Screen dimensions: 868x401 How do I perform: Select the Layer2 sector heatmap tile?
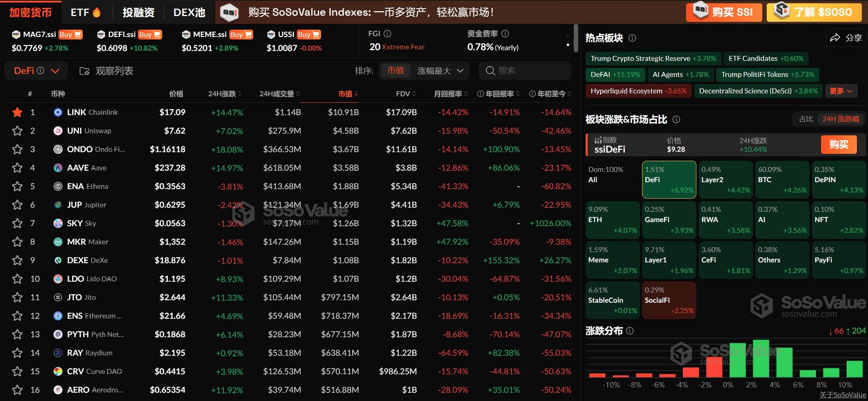pos(726,180)
